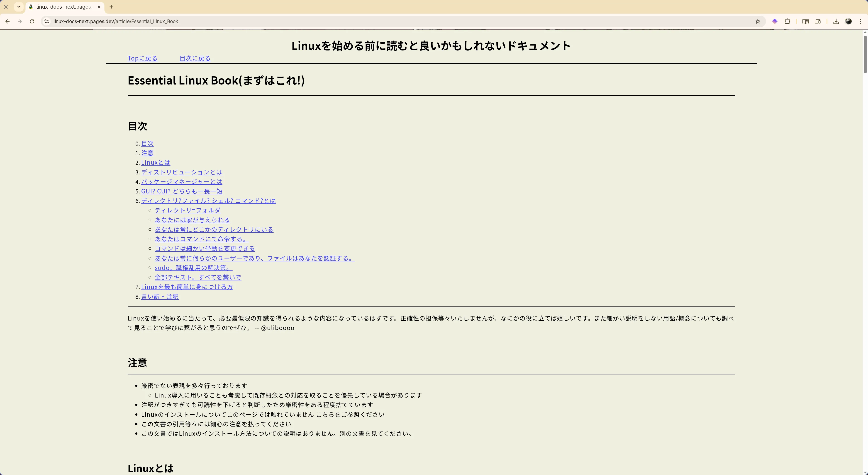Viewport: 868px width, 475px height.
Task: Open the ディストリビューションとは section link
Action: (181, 172)
